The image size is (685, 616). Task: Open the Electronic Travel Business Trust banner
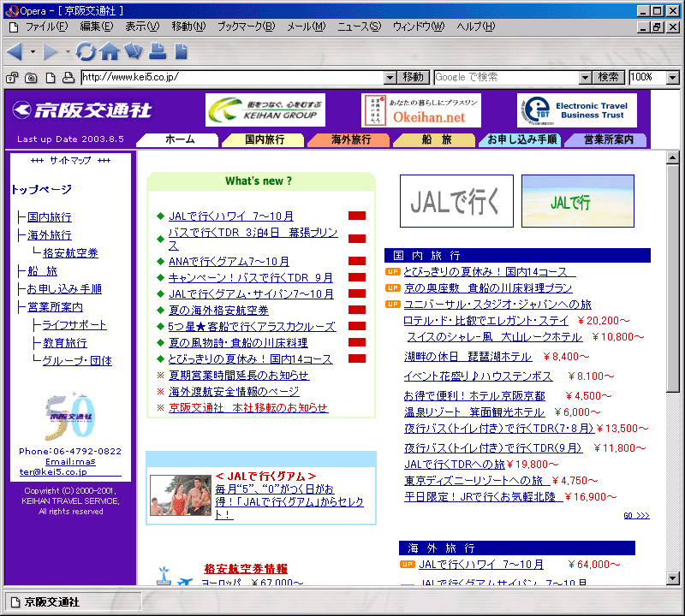pos(576,110)
